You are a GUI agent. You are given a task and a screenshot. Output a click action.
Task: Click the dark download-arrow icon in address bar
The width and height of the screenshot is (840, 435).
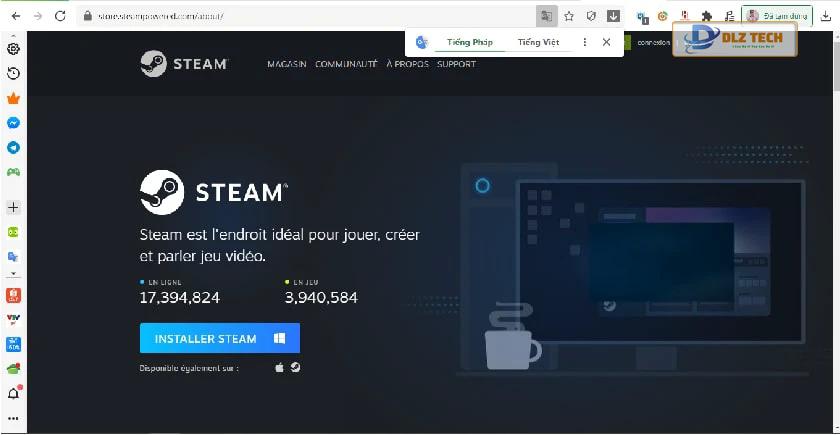point(613,16)
